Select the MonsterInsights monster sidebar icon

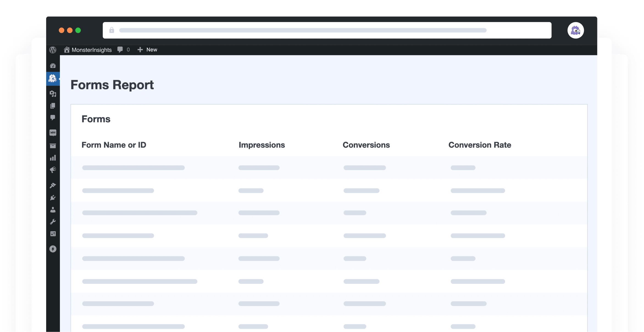[x=52, y=79]
